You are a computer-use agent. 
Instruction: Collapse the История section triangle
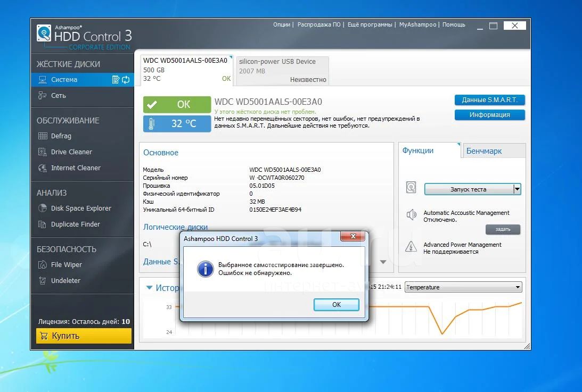point(149,288)
